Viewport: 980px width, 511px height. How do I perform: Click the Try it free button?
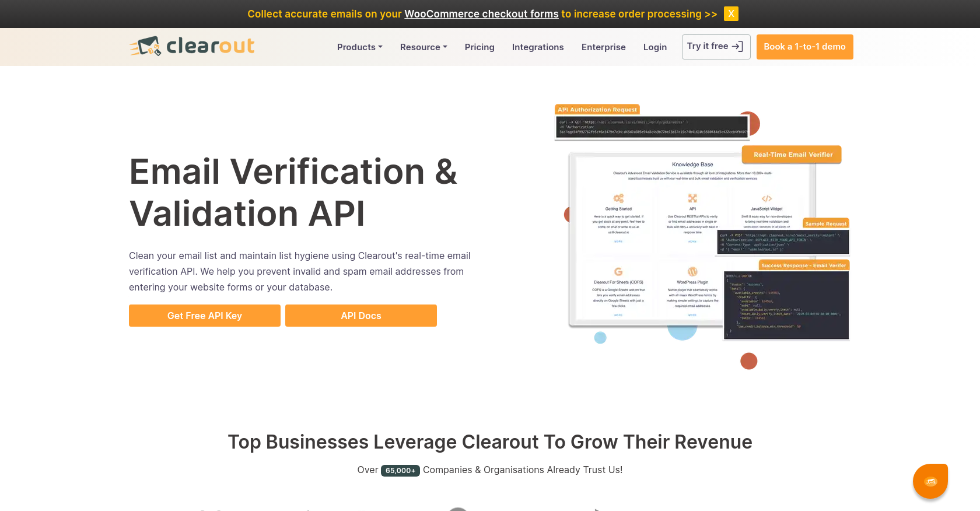tap(716, 47)
